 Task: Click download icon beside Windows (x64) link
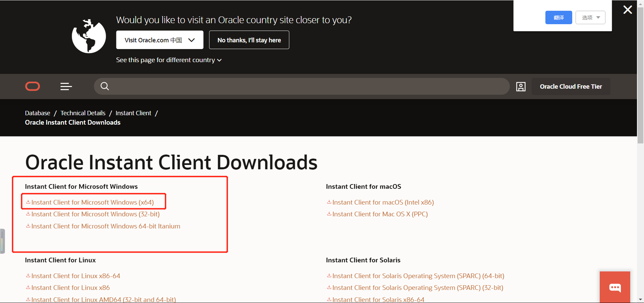28,202
